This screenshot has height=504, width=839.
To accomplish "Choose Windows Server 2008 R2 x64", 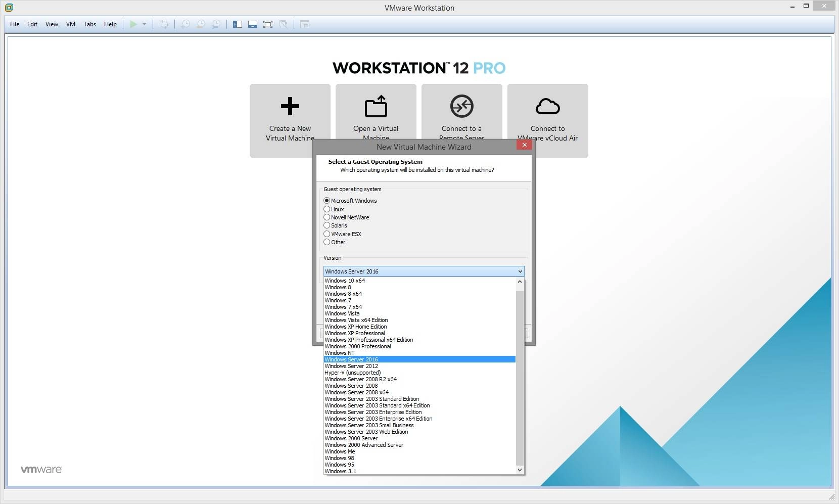I will (x=419, y=379).
